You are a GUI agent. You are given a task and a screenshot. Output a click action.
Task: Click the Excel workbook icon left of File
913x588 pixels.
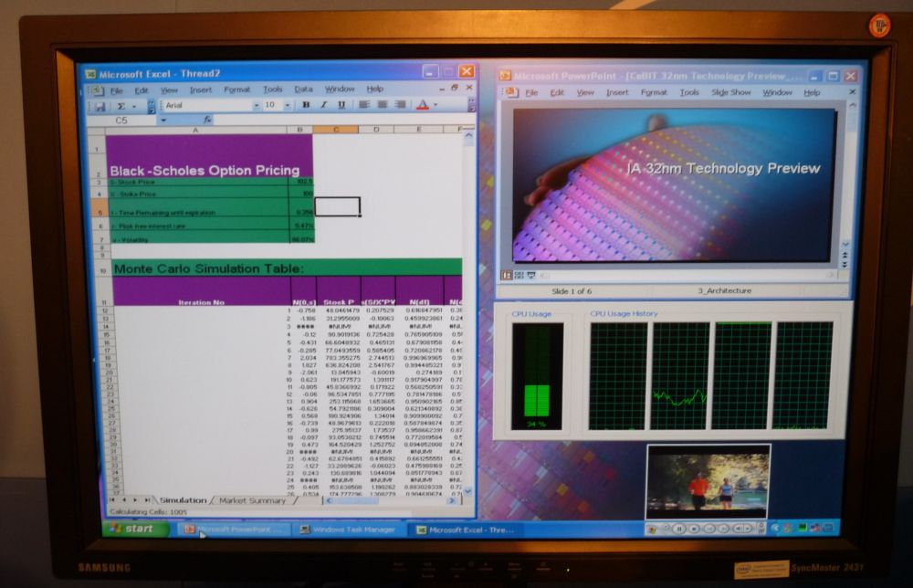pos(96,90)
